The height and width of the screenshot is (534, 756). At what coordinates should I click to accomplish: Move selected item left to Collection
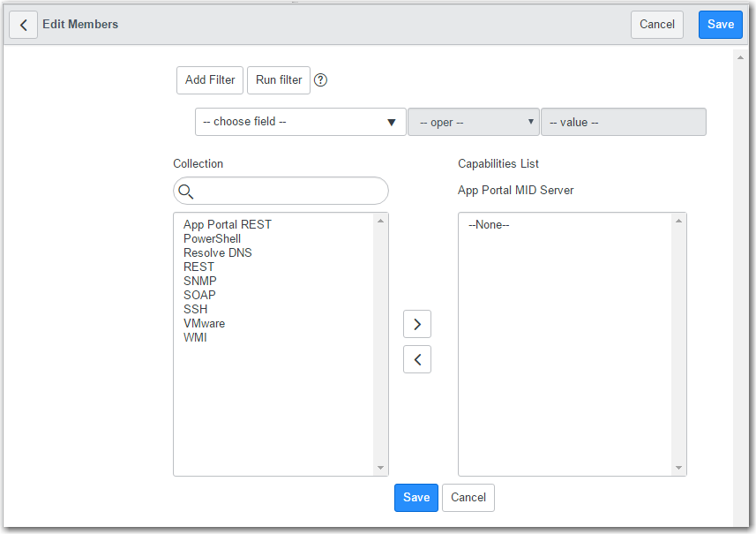point(417,359)
